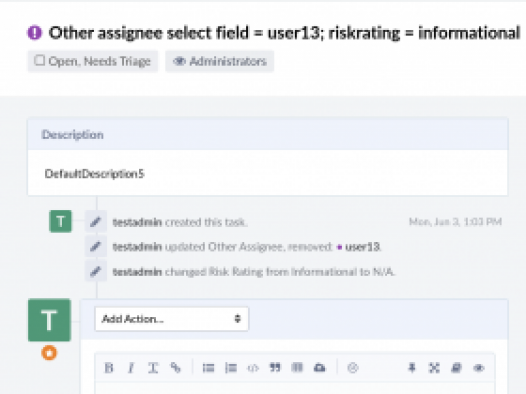The height and width of the screenshot is (394, 526).
Task: Click pencil icon beside changed Risk Rating
Action: click(x=96, y=271)
